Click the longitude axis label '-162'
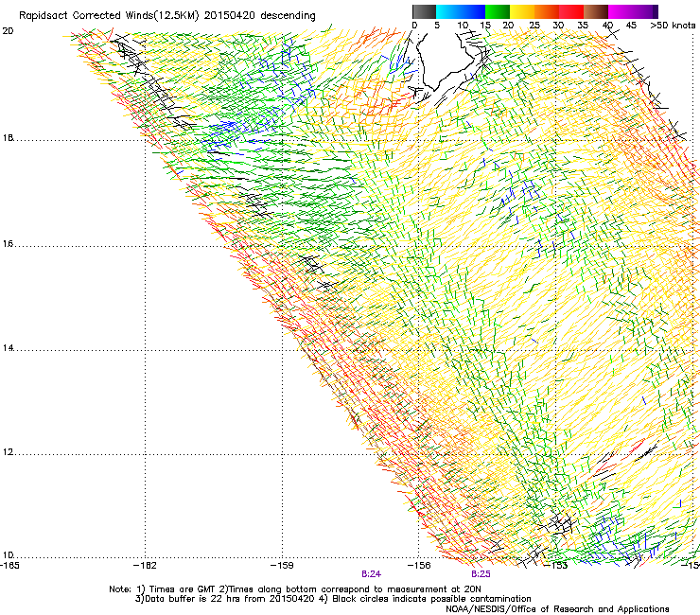Screen dimensions: 700x615 (145, 566)
